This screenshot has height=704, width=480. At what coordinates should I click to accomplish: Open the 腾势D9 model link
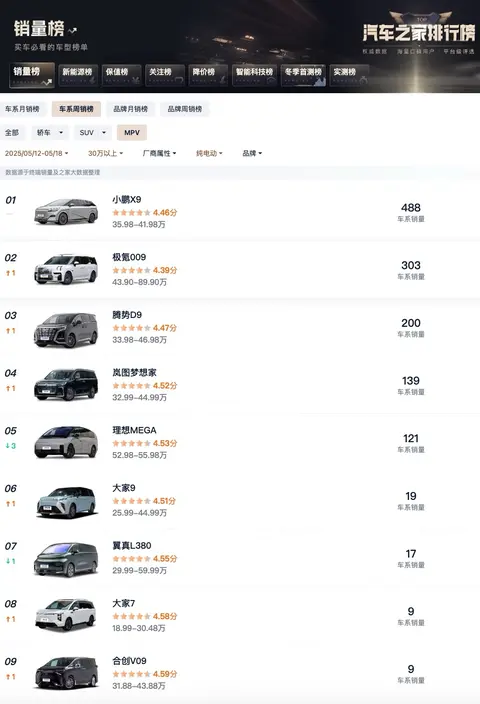click(x=127, y=315)
